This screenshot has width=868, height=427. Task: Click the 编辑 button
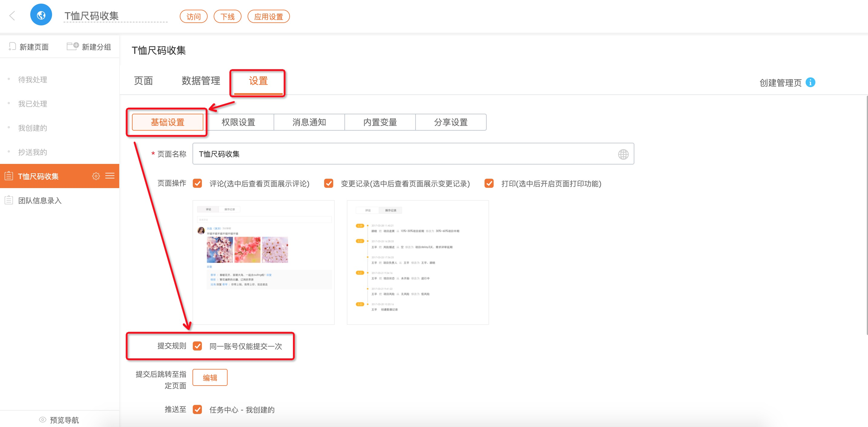(x=210, y=377)
